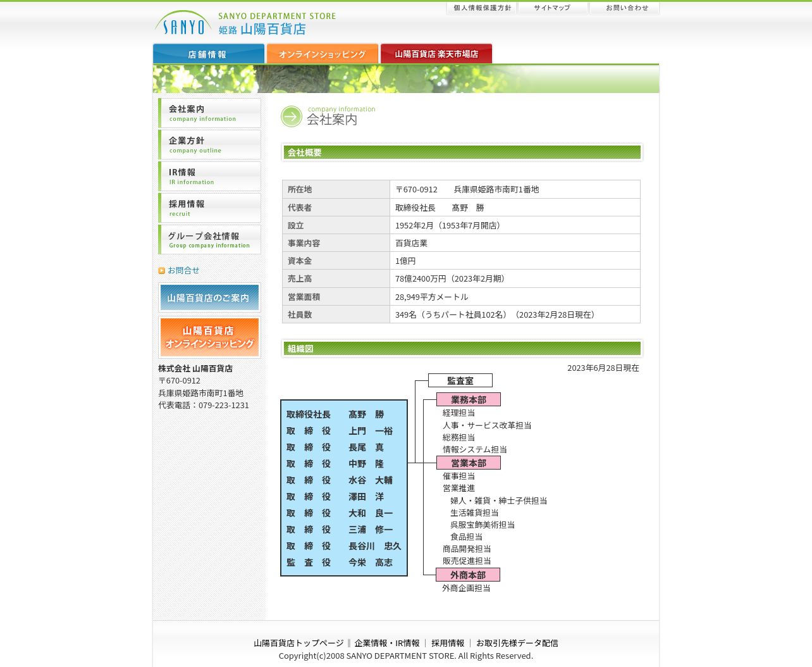This screenshot has height=667, width=812.
Task: Click the 代表者 table label
Action: (300, 208)
